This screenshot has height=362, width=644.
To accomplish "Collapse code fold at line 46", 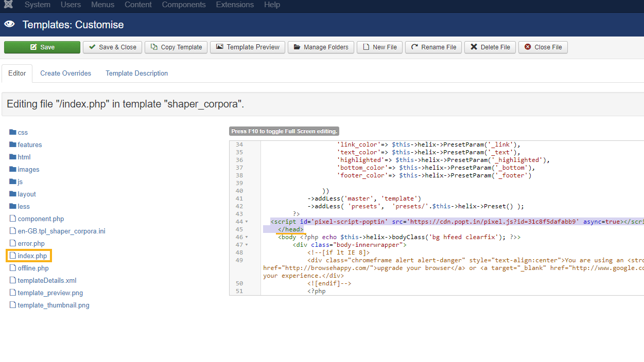I will (247, 237).
